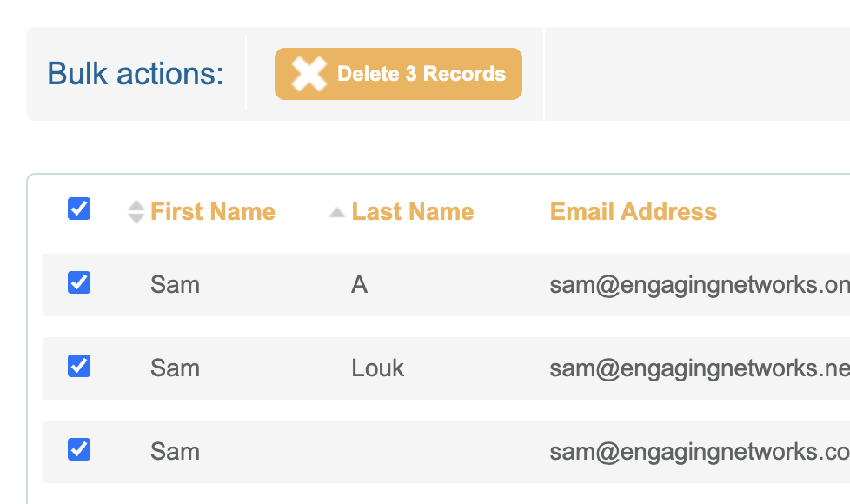Screen dimensions: 850x504
Task: Click first name "Sam" in the Louk row
Action: (x=175, y=368)
